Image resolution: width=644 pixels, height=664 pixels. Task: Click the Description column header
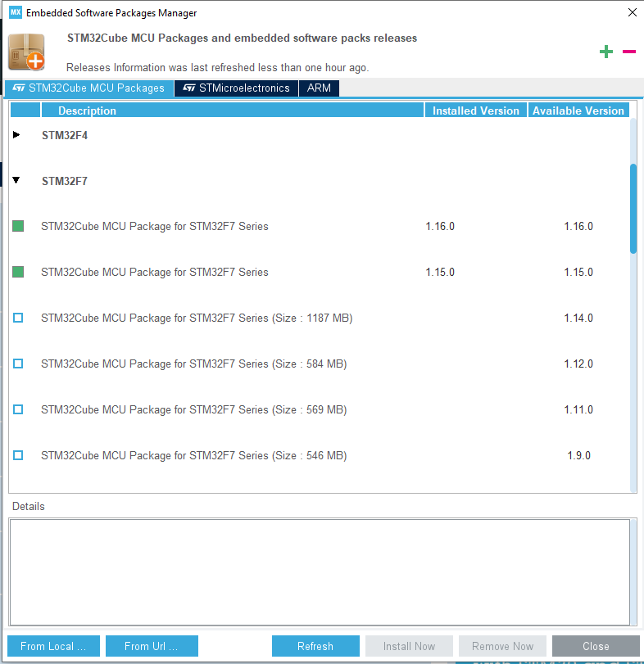(232, 111)
